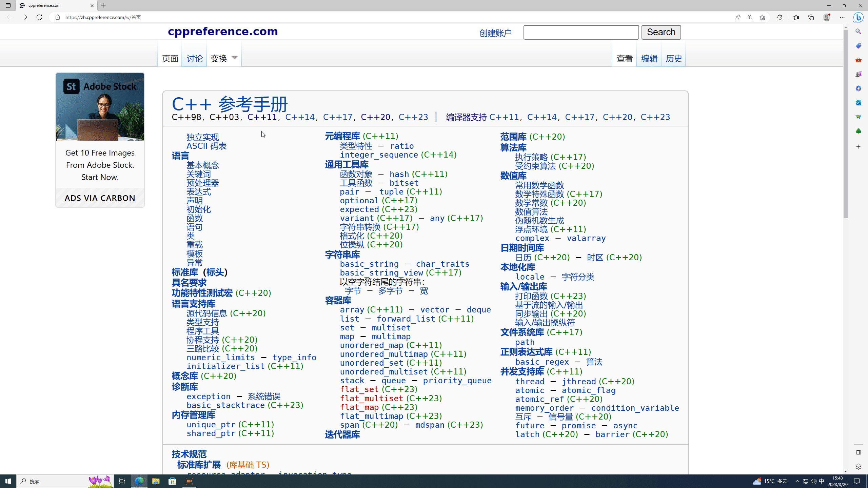Scroll down to see 技术规范 section
The height and width of the screenshot is (488, 868).
click(189, 454)
